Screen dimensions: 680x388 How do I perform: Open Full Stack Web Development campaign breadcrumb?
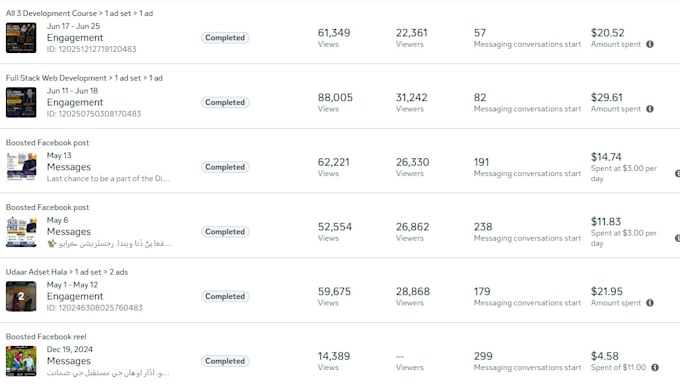(56, 78)
